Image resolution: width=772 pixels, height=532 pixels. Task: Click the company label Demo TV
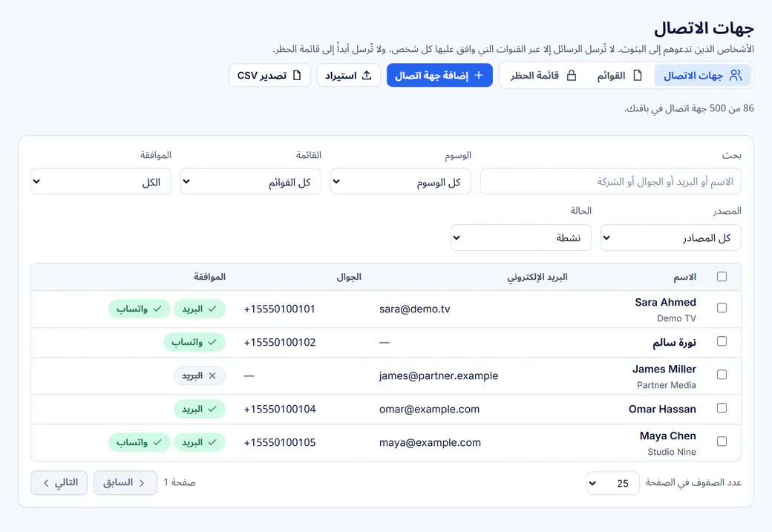pos(676,318)
